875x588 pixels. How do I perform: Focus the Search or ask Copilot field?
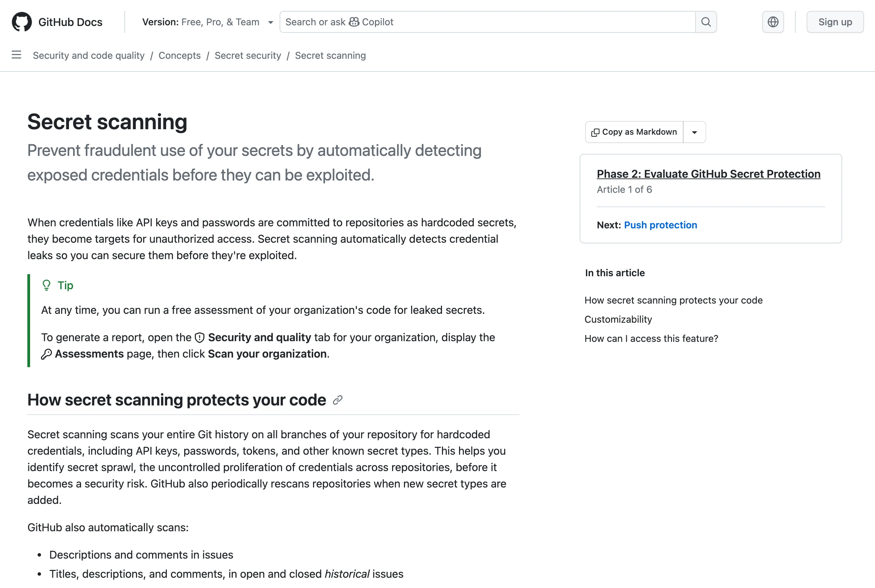(487, 22)
